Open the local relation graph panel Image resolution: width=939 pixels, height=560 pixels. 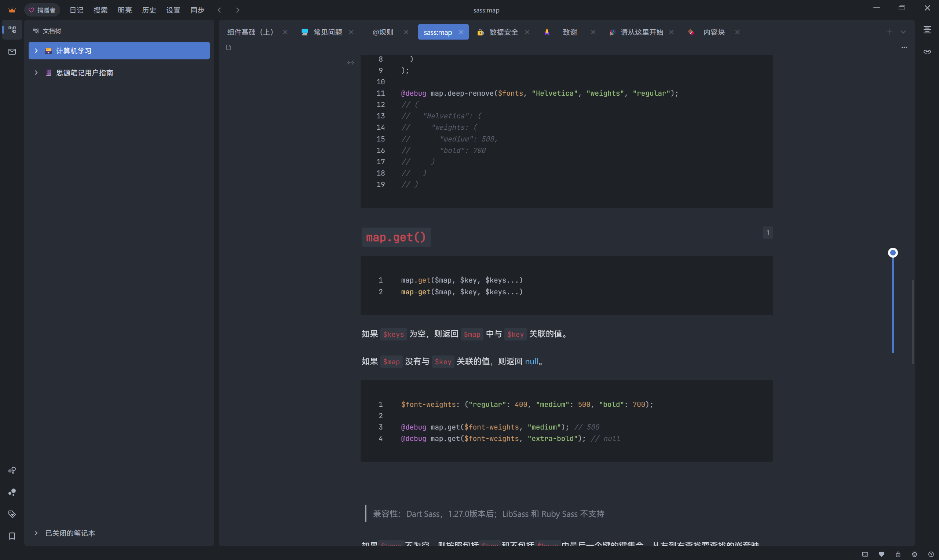point(12,470)
